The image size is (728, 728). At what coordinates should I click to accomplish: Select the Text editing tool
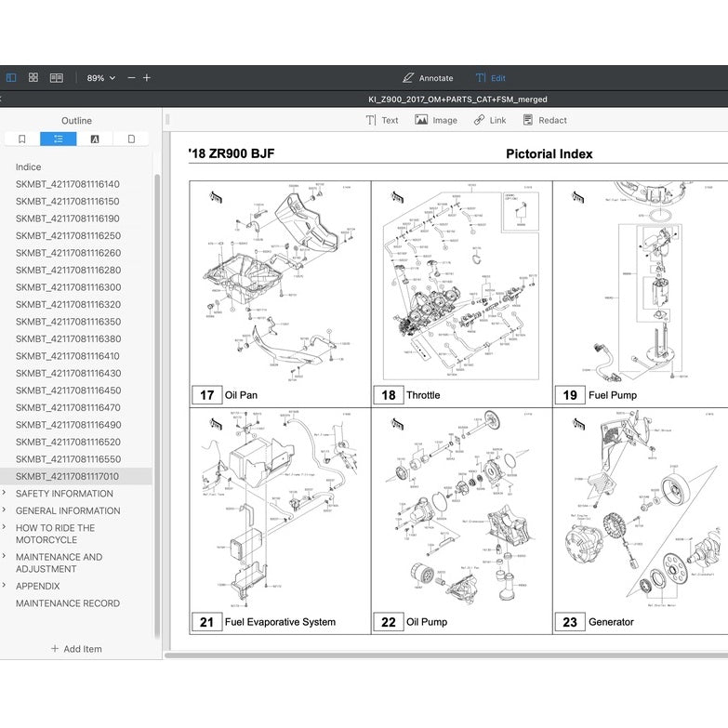(381, 120)
